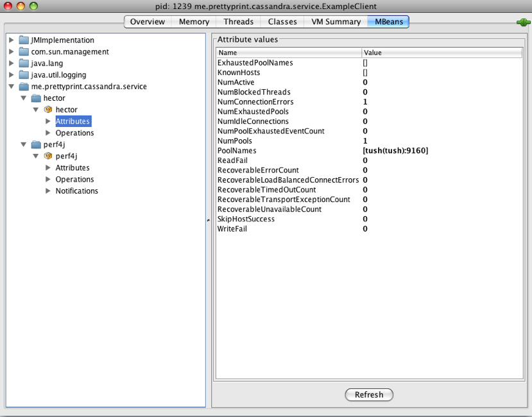532x417 pixels.
Task: Click the java.util.logging folder icon
Action: 24,74
